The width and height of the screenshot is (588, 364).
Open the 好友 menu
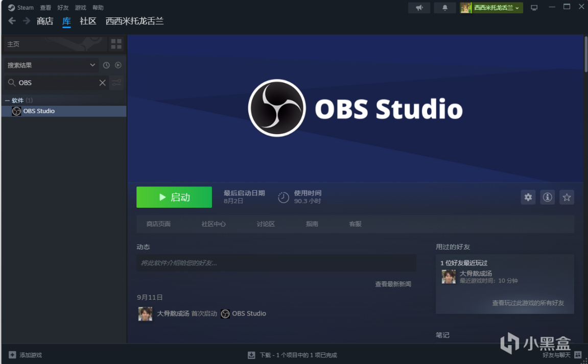[x=63, y=8]
